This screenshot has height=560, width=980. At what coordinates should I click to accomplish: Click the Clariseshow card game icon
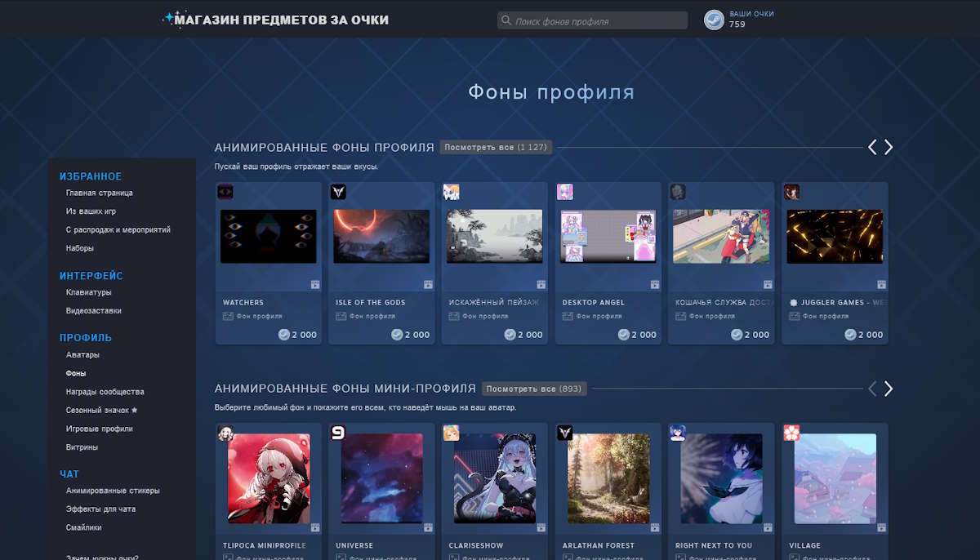tap(452, 433)
